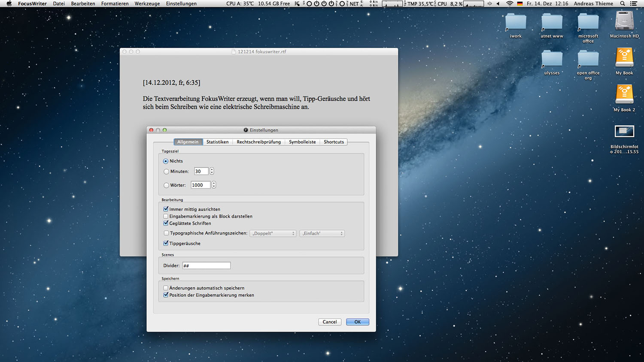The image size is (644, 362).
Task: Open the Einstellungen menu in menu bar
Action: click(x=181, y=3)
